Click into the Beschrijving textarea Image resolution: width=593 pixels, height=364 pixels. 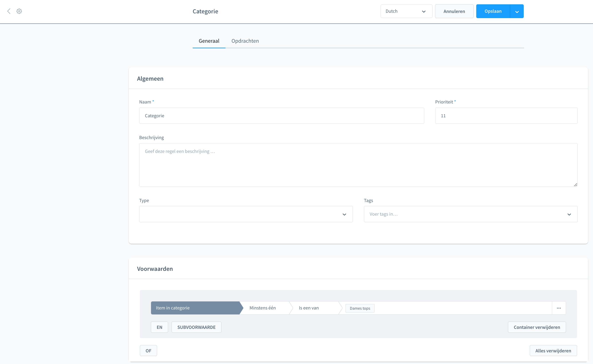tap(358, 165)
